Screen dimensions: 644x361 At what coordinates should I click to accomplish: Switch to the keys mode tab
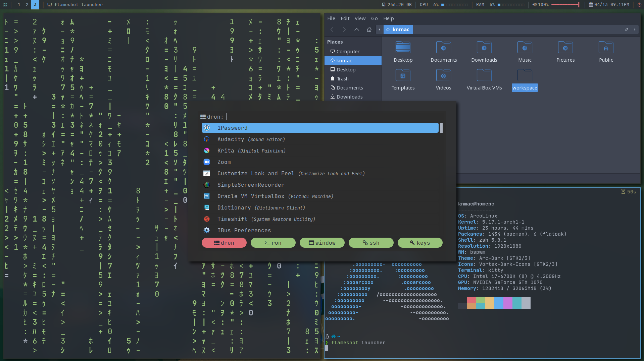420,243
